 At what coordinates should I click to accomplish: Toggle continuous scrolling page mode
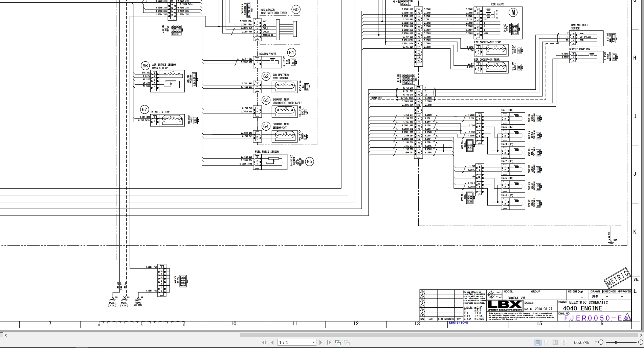click(546, 342)
